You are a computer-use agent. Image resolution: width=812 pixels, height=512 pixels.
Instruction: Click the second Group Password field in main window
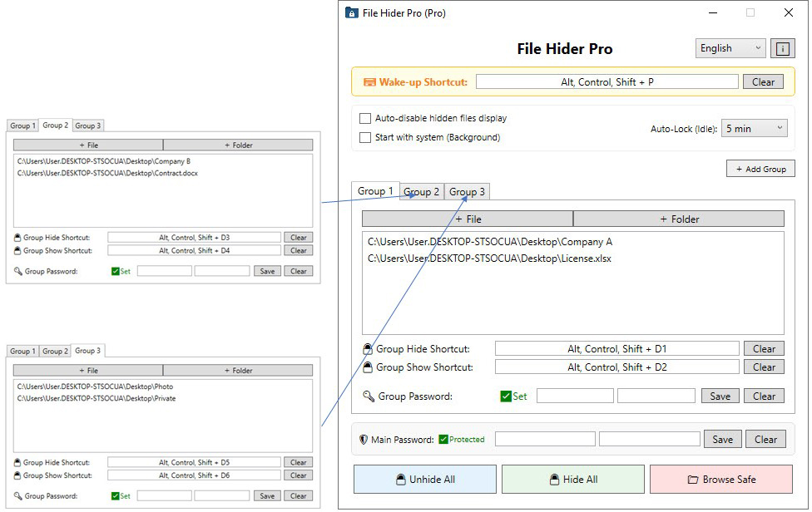tap(656, 396)
